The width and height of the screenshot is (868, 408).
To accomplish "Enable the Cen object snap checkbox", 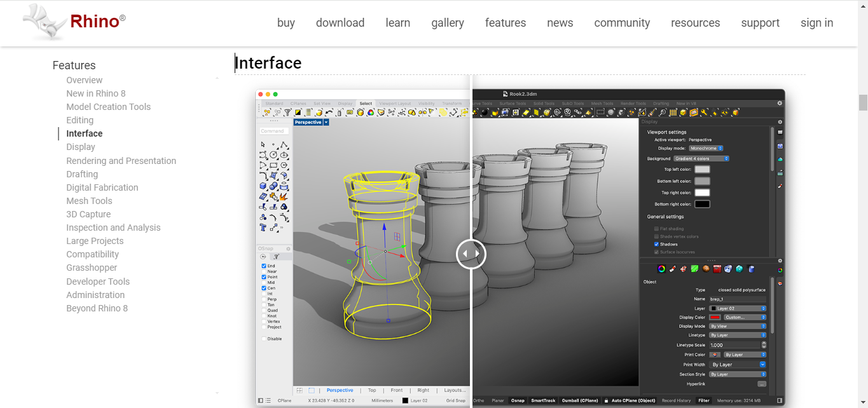I will tap(263, 287).
